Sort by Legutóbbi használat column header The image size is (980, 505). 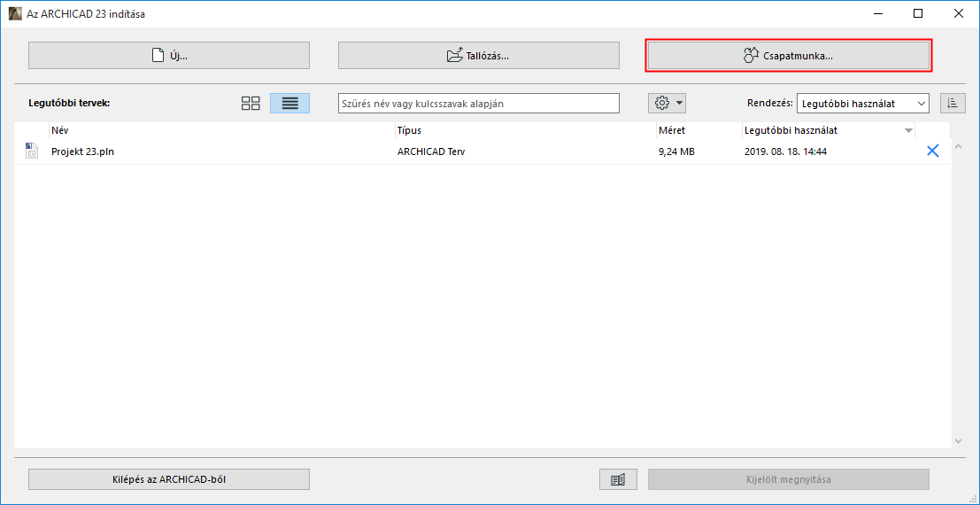[x=828, y=130]
